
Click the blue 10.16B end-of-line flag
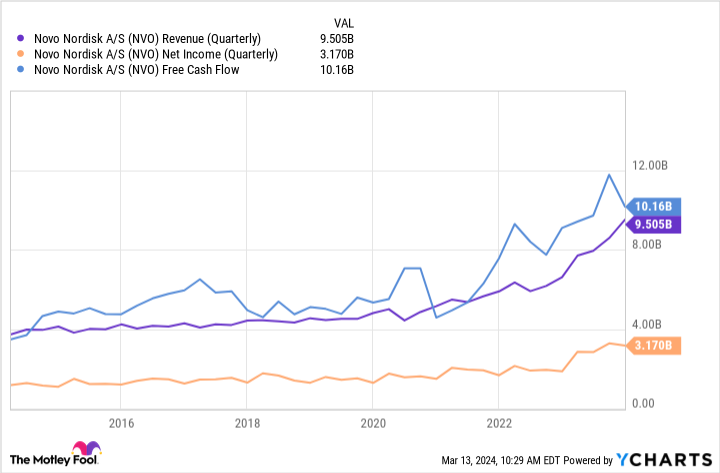click(653, 207)
